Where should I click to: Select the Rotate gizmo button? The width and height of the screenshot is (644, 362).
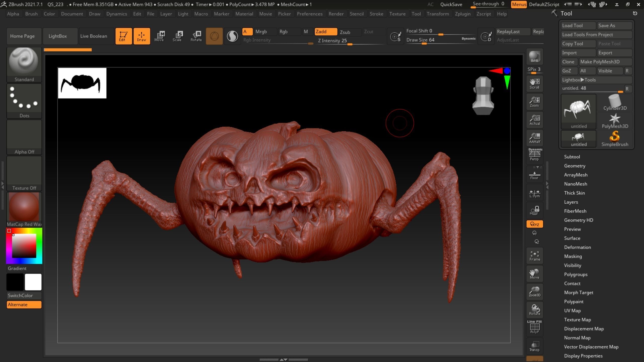pyautogui.click(x=196, y=36)
